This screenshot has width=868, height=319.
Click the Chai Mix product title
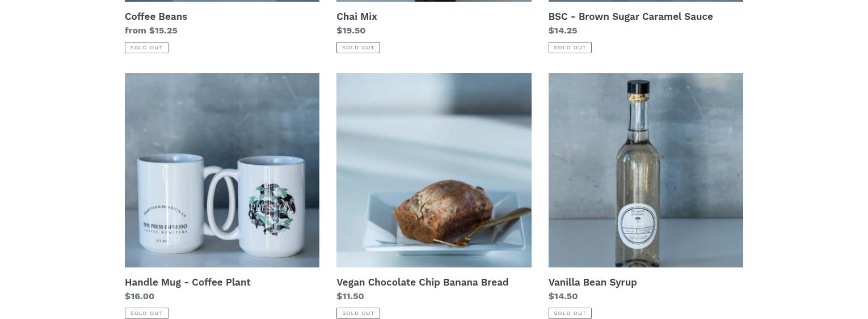(x=357, y=16)
